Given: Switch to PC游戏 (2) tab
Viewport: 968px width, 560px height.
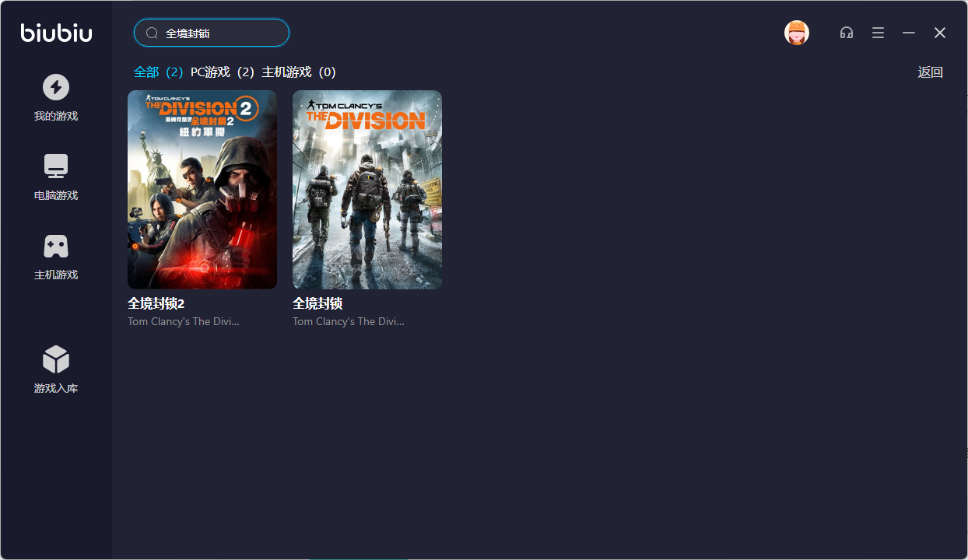Looking at the screenshot, I should (222, 72).
